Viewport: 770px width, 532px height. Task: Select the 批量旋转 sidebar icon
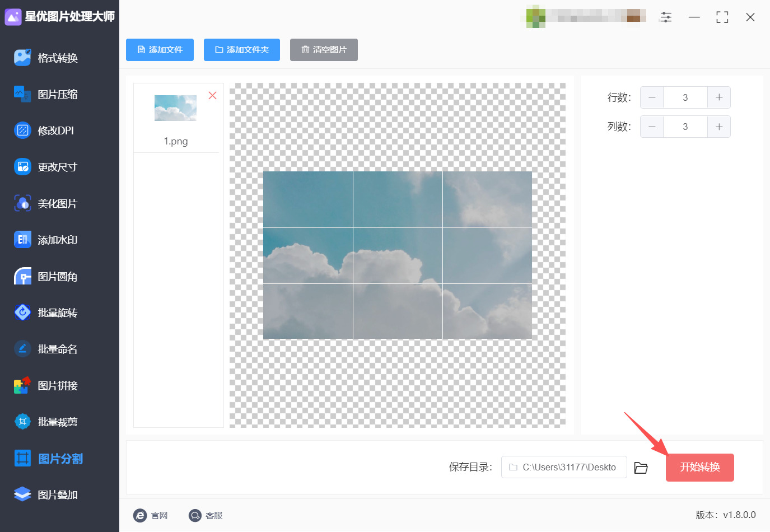(22, 312)
